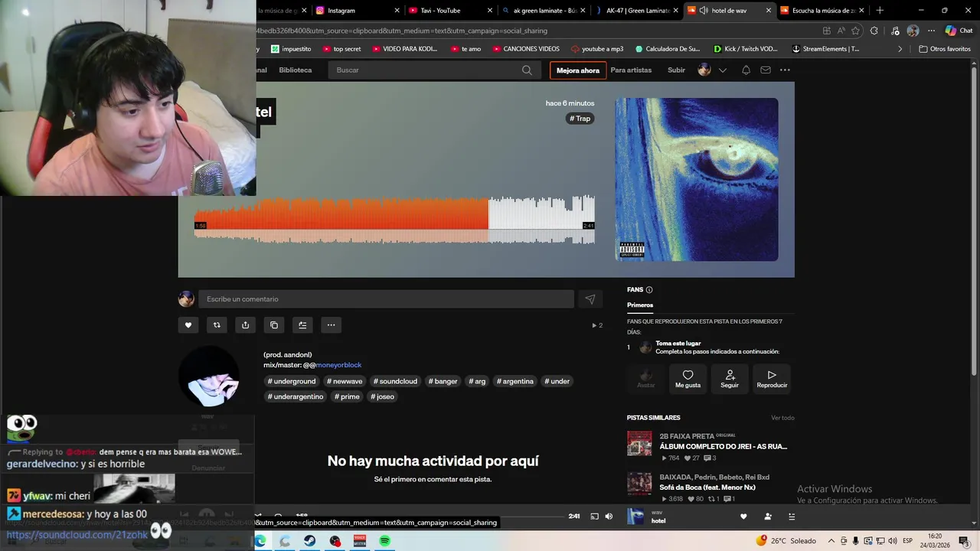Follow the artist from the player bar
The height and width of the screenshot is (551, 980).
pos(768,517)
